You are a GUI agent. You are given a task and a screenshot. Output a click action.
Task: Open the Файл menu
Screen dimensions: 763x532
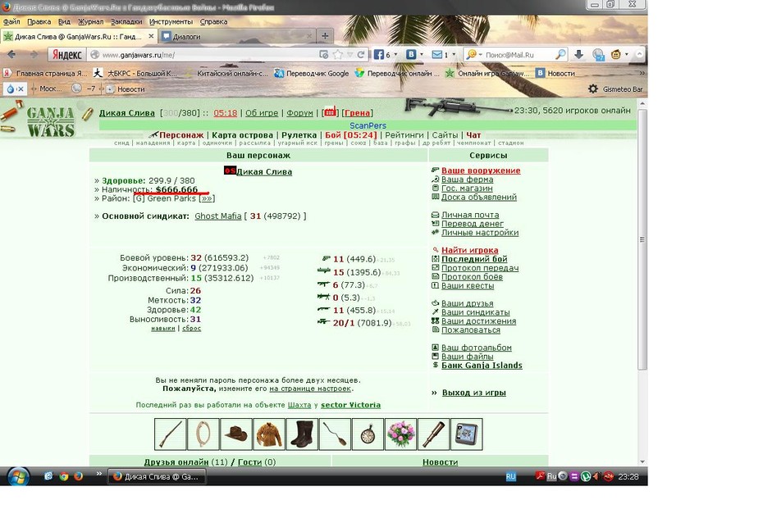pos(11,21)
